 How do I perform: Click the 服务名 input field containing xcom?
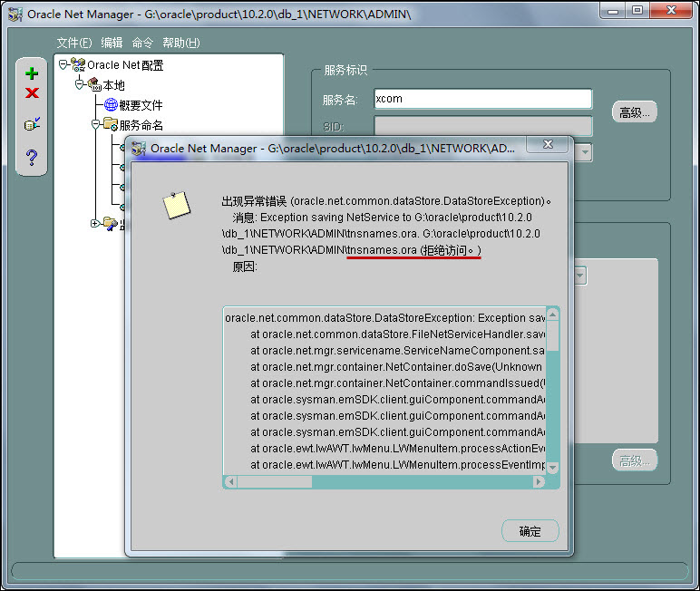pyautogui.click(x=483, y=99)
